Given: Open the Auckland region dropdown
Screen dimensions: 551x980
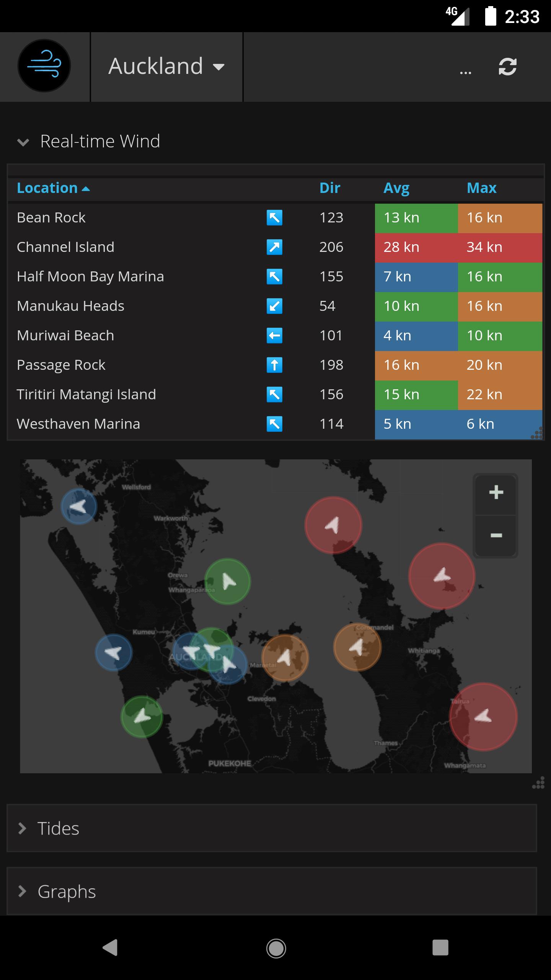Looking at the screenshot, I should pos(166,67).
